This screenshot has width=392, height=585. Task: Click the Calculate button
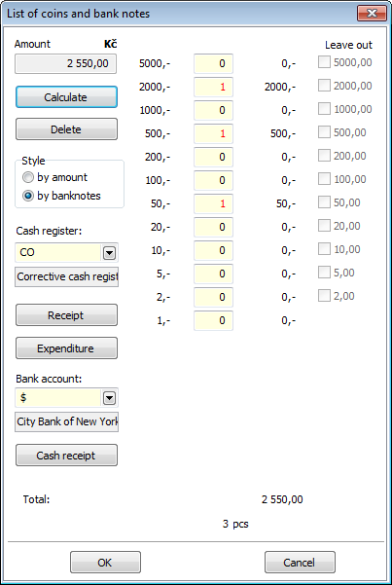click(x=66, y=97)
